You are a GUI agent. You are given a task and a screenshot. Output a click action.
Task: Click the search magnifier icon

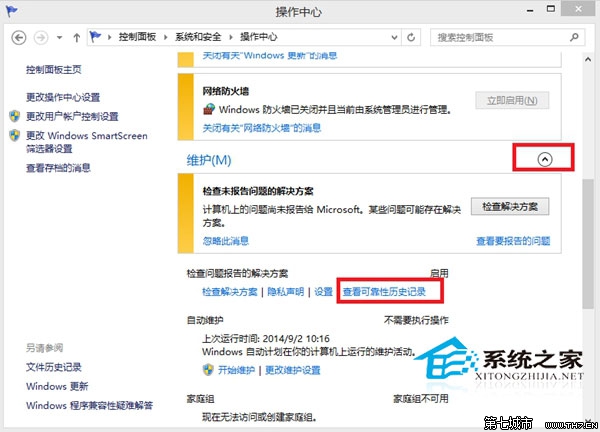(574, 37)
